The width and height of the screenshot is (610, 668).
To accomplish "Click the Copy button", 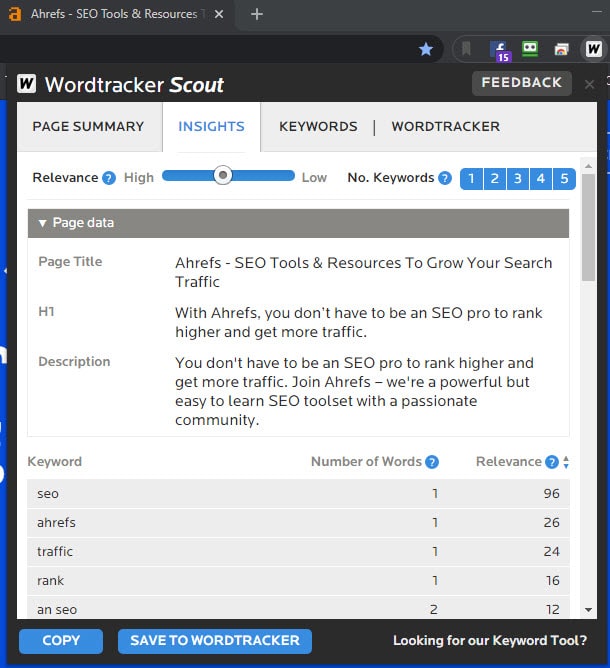I will (61, 641).
